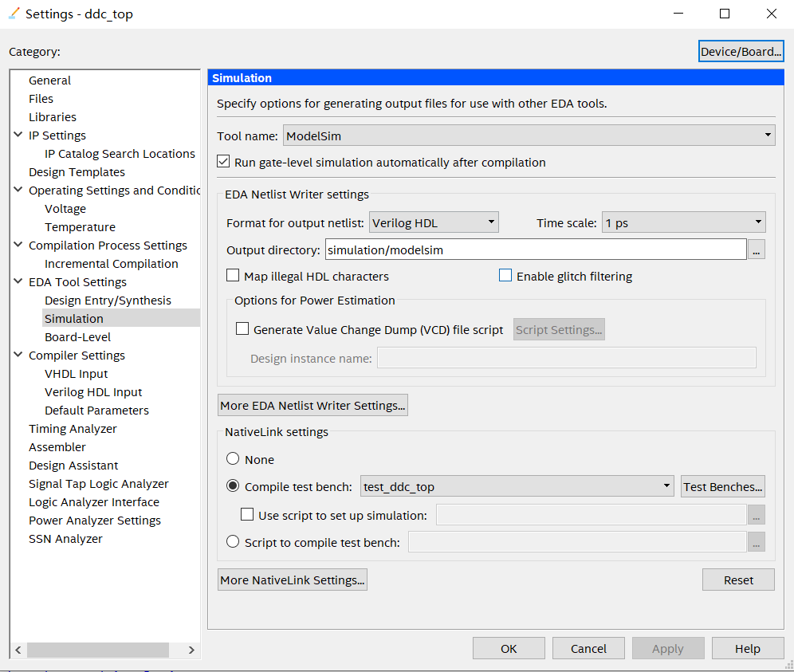
Task: Collapse the Compiler Settings tree node
Action: pyautogui.click(x=18, y=356)
